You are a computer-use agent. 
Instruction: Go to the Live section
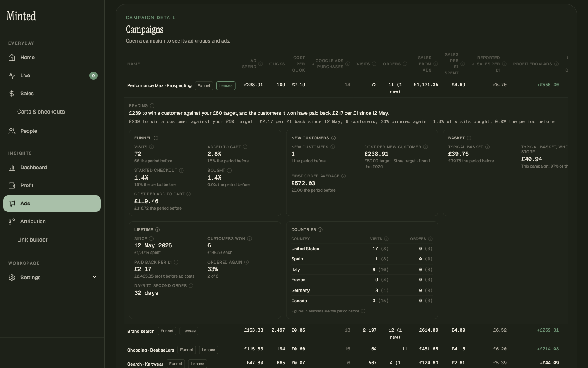pos(52,76)
